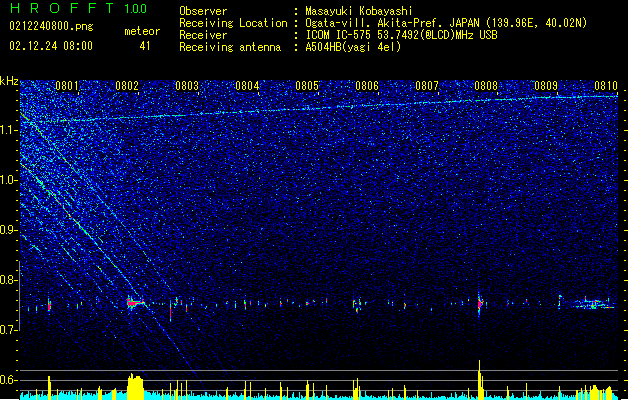Click the 0809 time marker
The height and width of the screenshot is (400, 629).
(546, 86)
